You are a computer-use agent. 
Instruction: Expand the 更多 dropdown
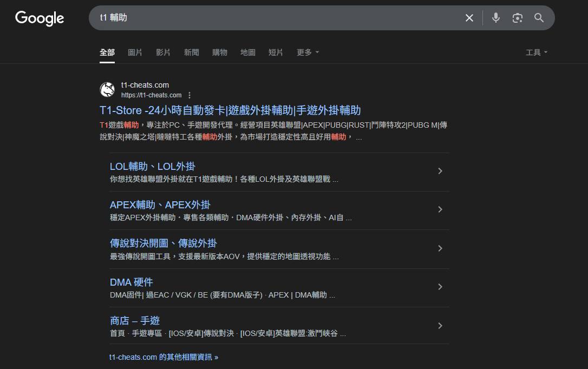click(308, 52)
